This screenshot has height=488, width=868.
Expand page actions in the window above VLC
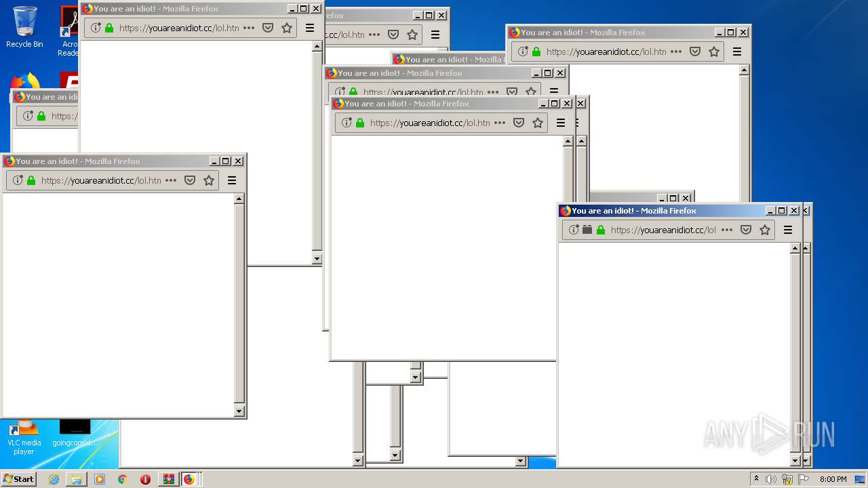171,180
